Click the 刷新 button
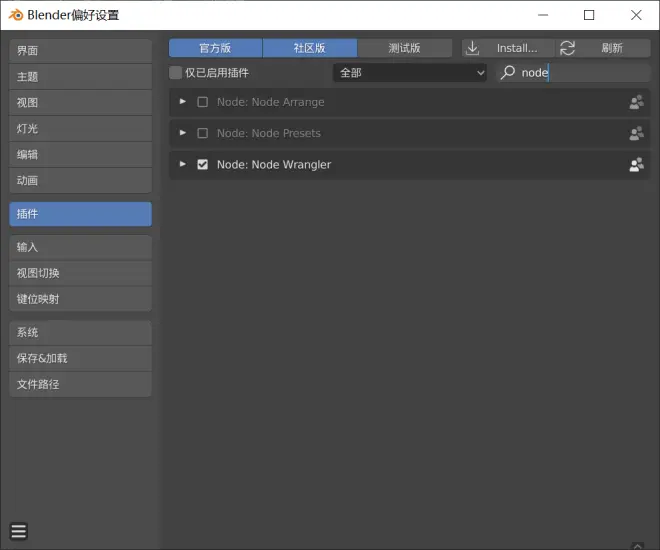660x550 pixels. 603,48
